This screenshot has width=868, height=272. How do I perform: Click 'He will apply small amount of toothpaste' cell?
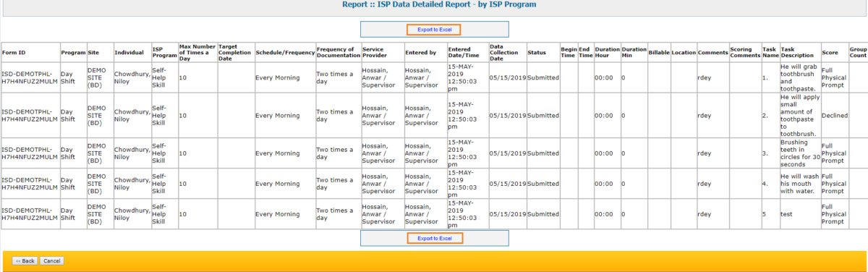coord(799,115)
